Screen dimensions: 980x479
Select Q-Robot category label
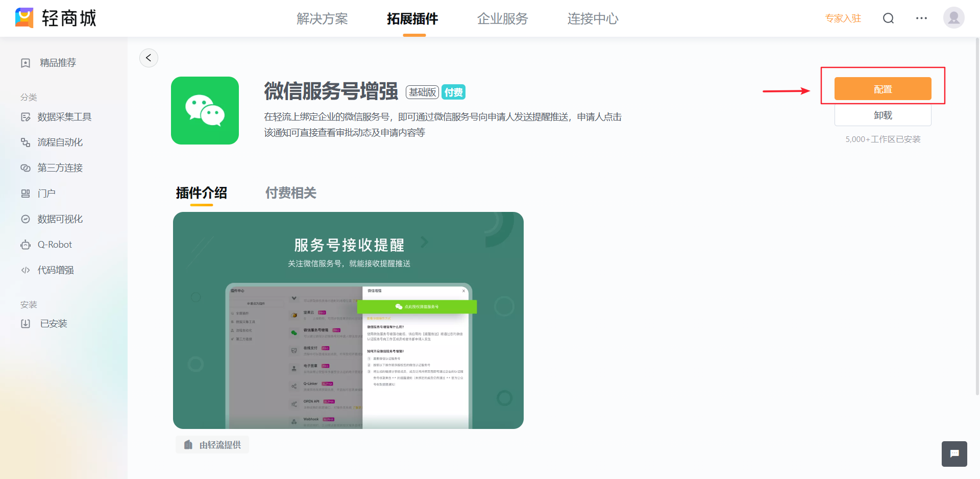point(55,245)
